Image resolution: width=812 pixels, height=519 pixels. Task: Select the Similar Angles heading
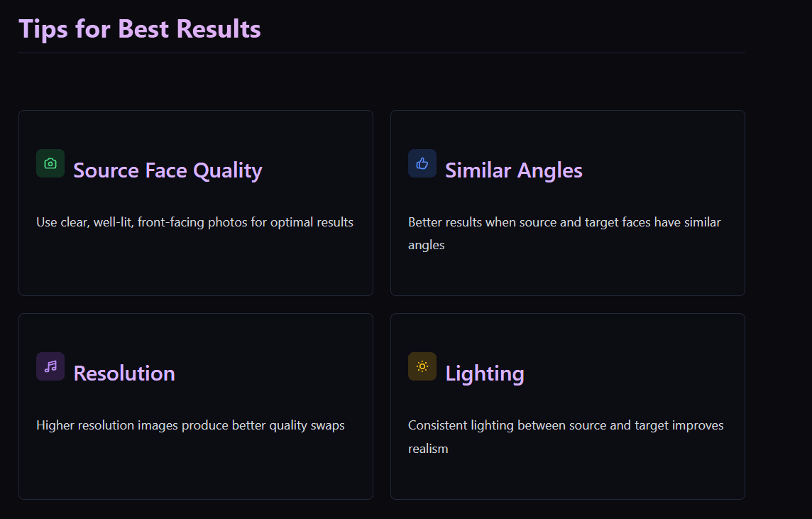[513, 170]
